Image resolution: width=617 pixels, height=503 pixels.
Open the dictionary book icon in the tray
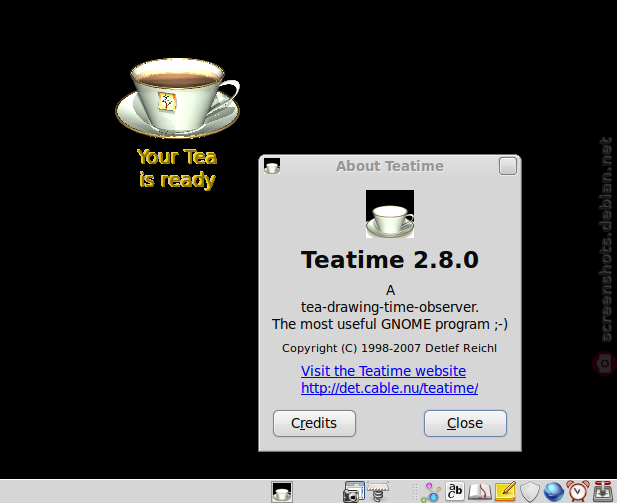tap(480, 492)
